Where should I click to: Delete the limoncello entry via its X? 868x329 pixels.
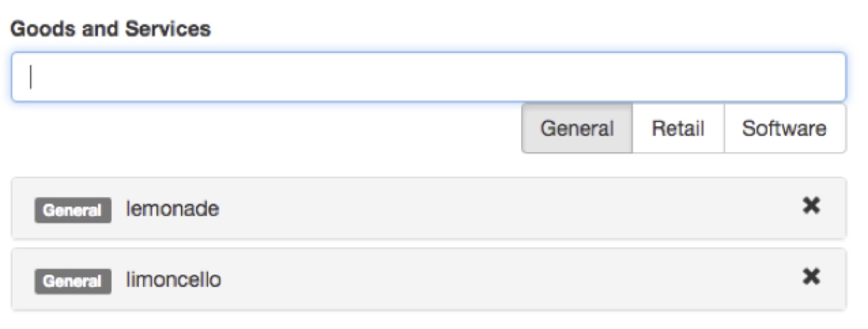point(811,277)
